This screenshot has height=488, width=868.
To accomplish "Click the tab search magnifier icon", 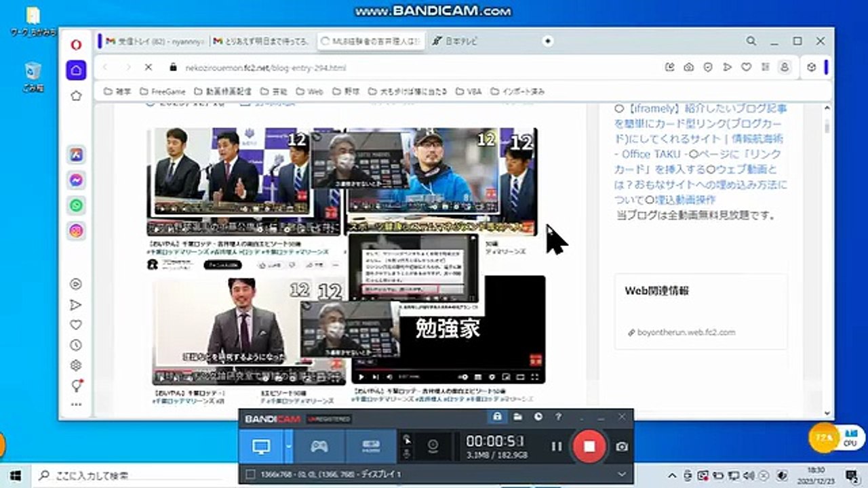I will tap(751, 41).
